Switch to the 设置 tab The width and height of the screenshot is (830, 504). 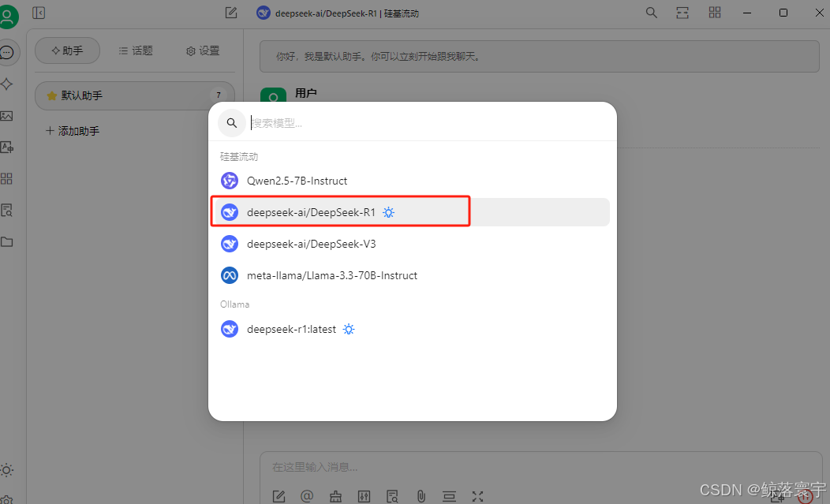[202, 50]
